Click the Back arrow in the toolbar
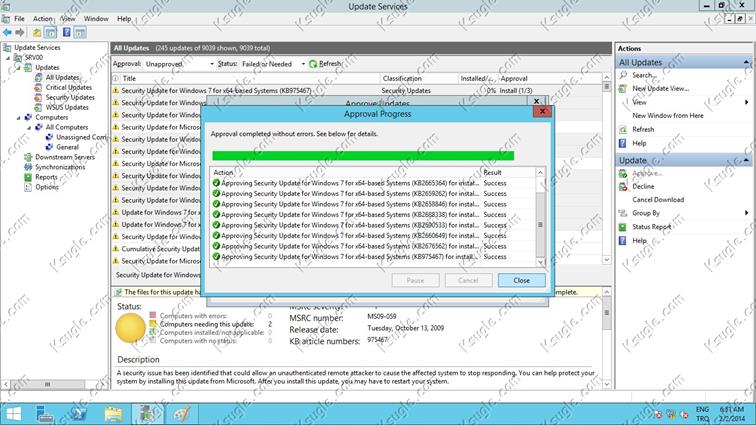Screen dimensions: 756x425 [x=8, y=32]
